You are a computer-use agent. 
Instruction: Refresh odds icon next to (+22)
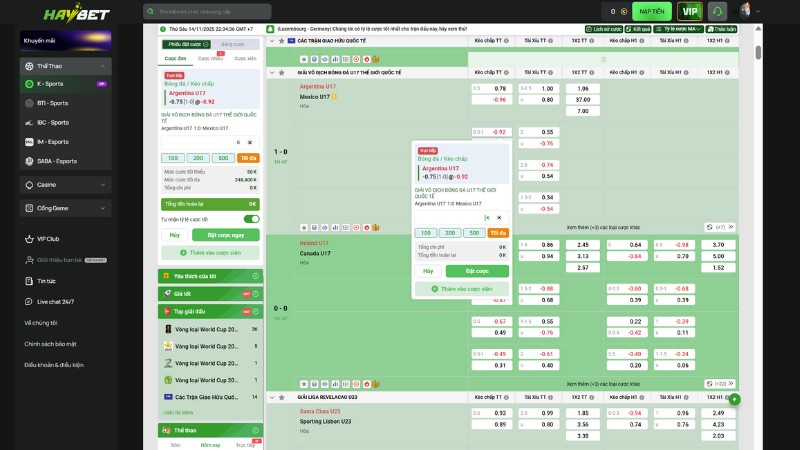pos(709,384)
